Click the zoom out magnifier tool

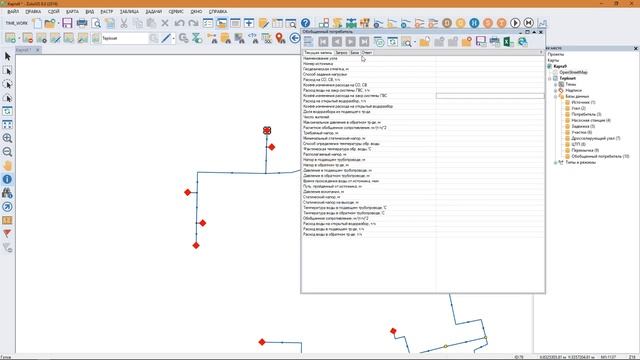(x=7, y=152)
